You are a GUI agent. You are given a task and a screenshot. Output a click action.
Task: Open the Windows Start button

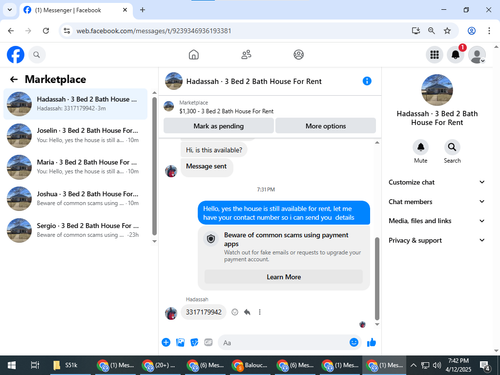pyautogui.click(x=12, y=365)
